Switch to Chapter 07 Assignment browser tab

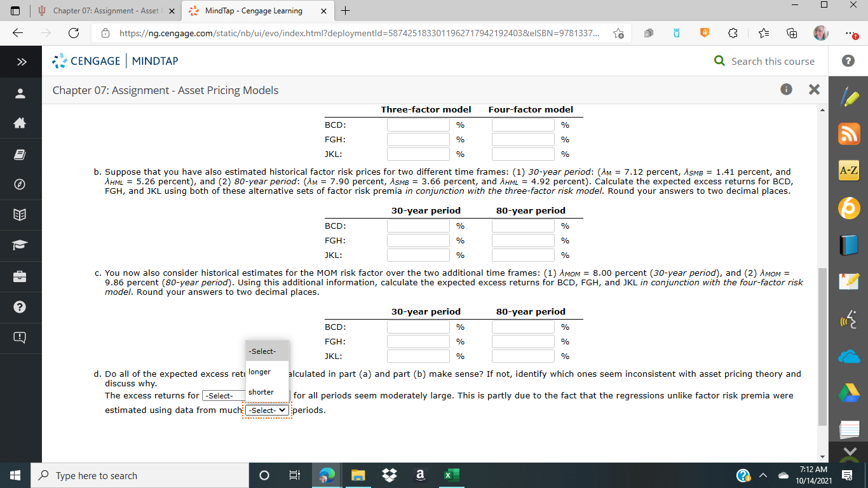pyautogui.click(x=106, y=11)
